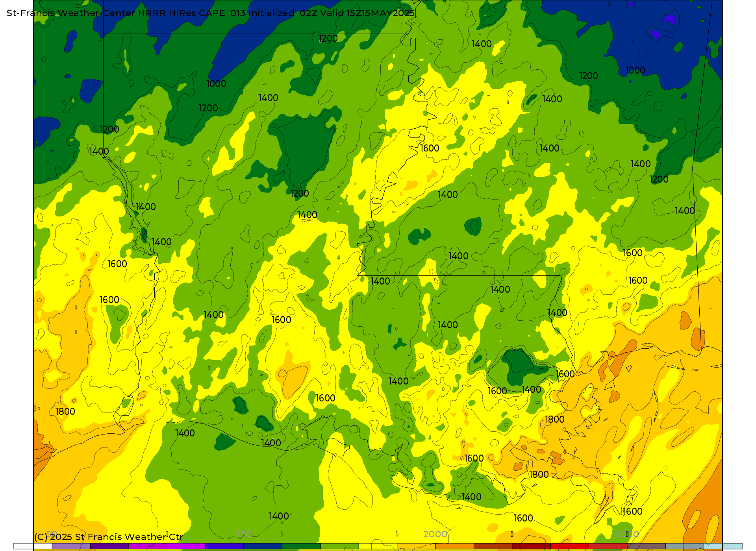Pick the grayish-brown mauve legend swatch
The width and height of the screenshot is (756, 551).
[646, 546]
